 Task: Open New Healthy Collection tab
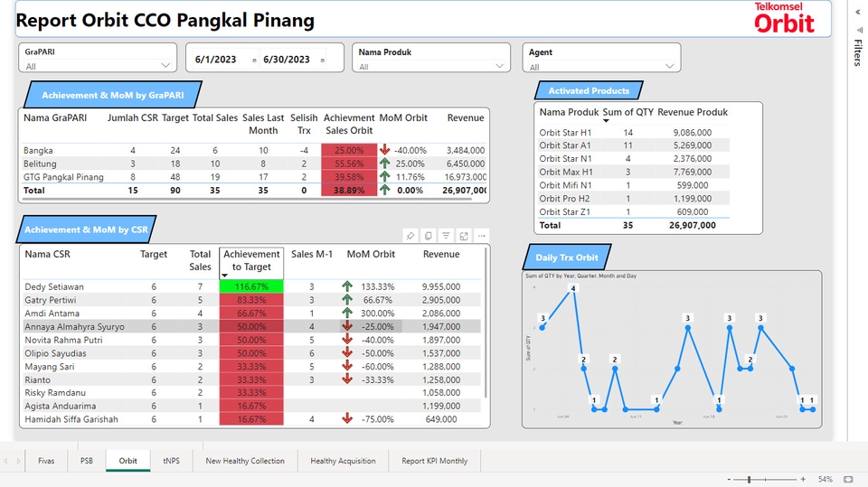tap(245, 461)
